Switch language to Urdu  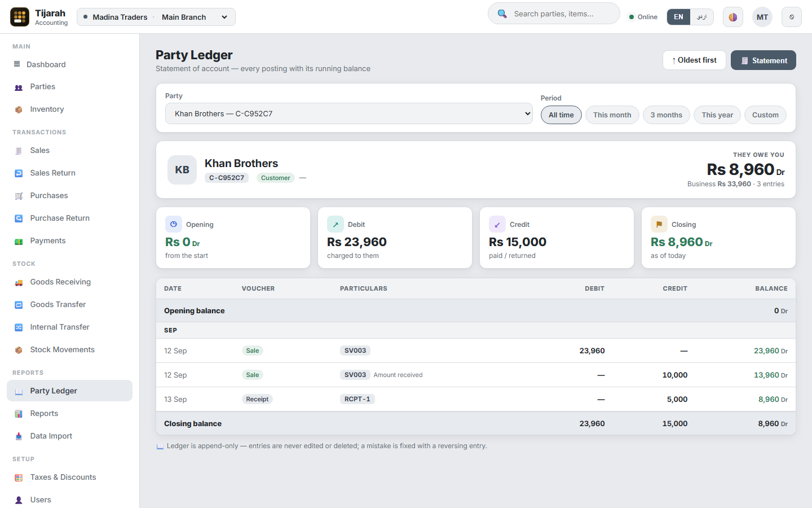702,17
